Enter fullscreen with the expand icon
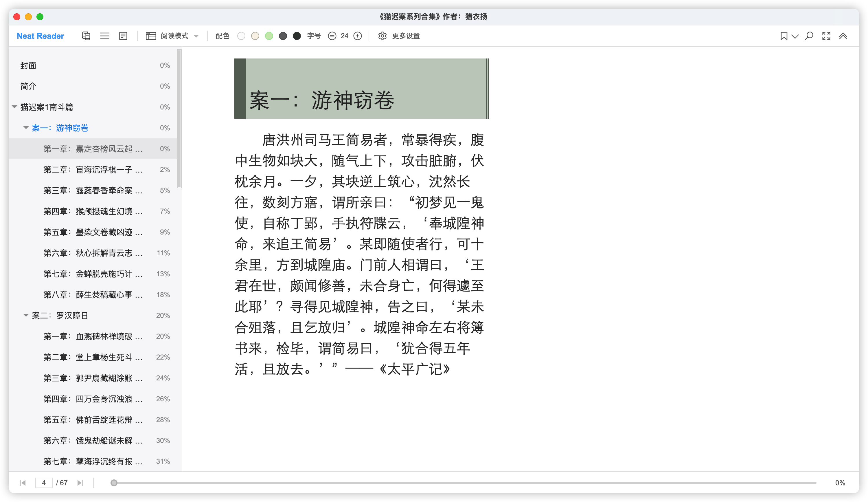Viewport: 868px width, 502px height. point(826,36)
